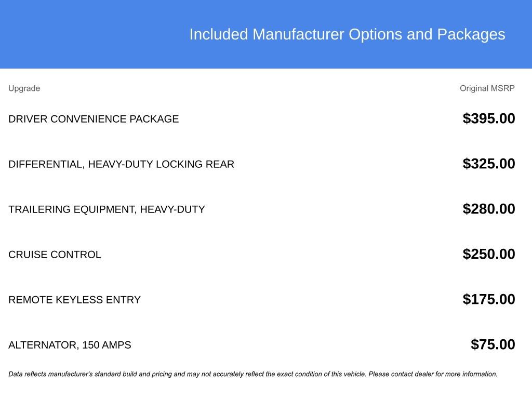Select the 'Upgrade' column header
Screen dimensions: 532x399
(24, 88)
